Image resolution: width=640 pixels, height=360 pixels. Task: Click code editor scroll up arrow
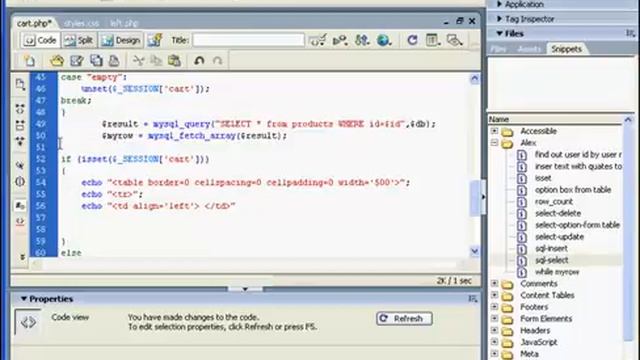coord(474,78)
